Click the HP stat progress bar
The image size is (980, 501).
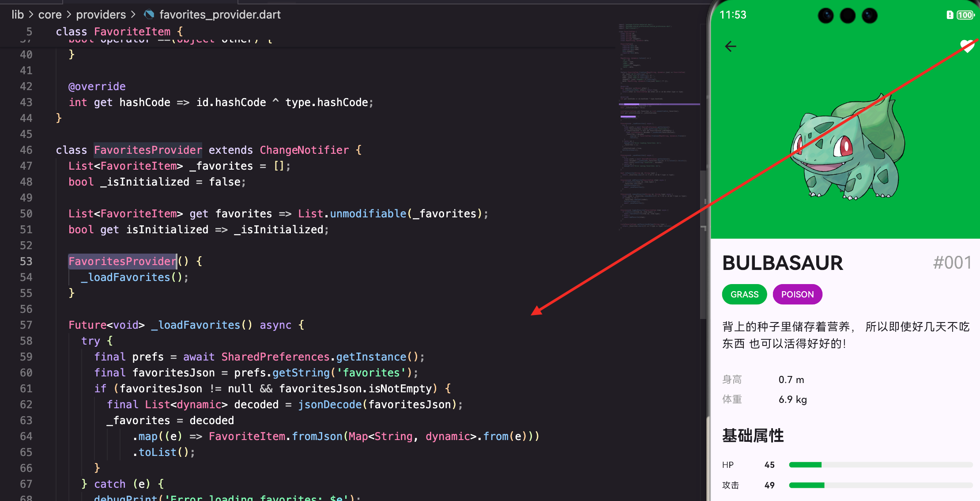point(881,465)
